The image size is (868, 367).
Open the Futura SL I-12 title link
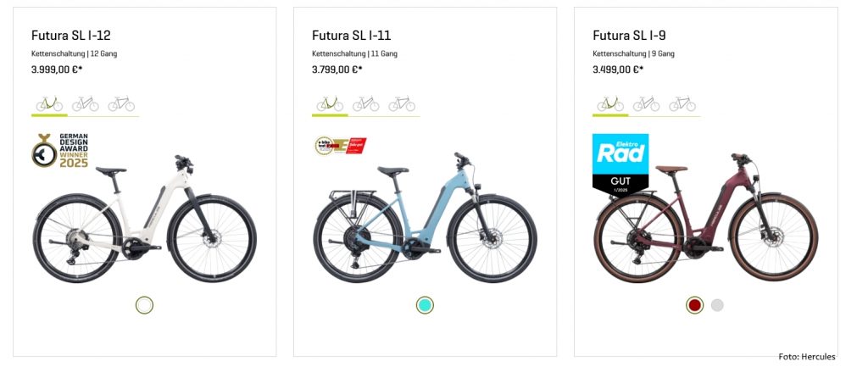click(71, 36)
